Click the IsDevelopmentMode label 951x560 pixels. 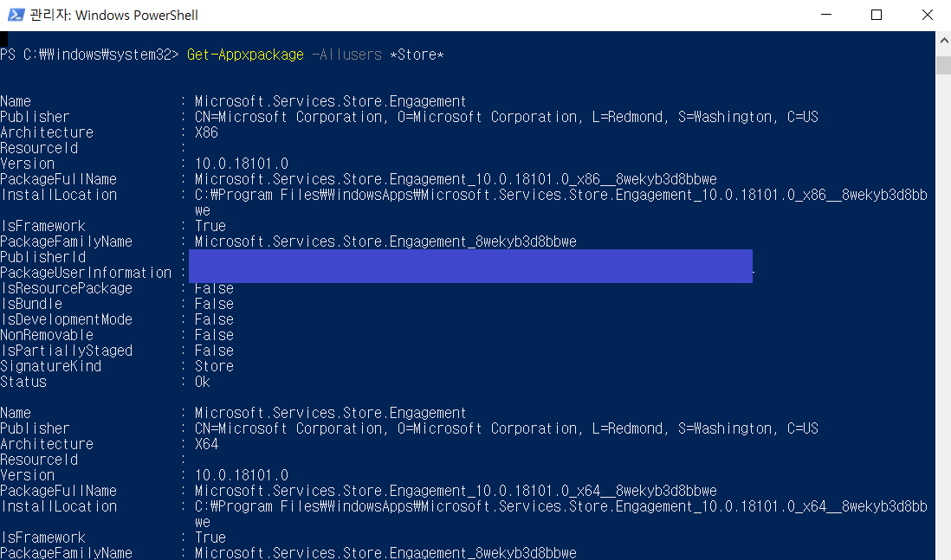pyautogui.click(x=66, y=319)
